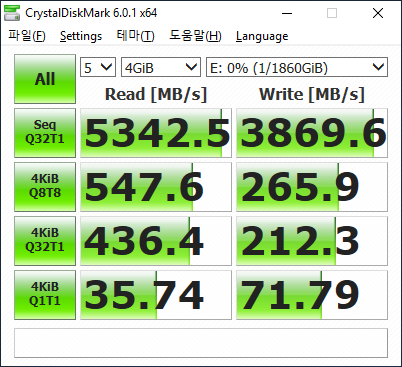Image resolution: width=402 pixels, height=367 pixels.
Task: Open the Language menu
Action: pos(262,36)
